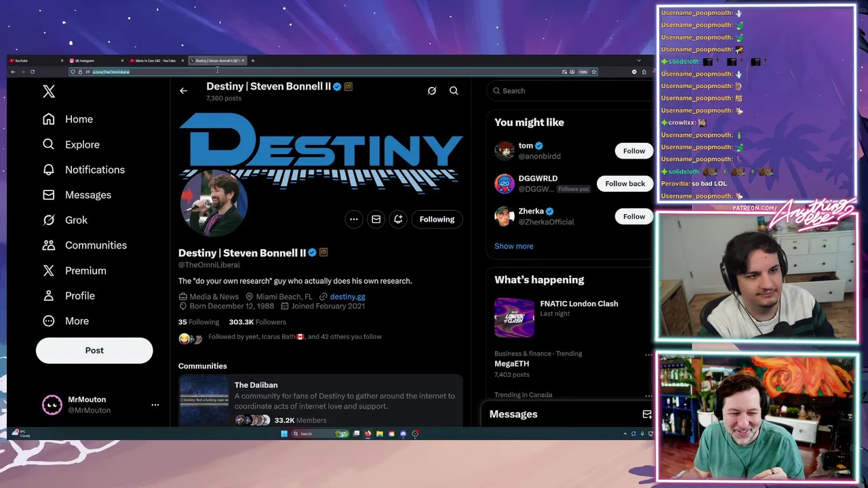Compose new message from Messages drawer
Screen dimensions: 868x488
click(647, 414)
